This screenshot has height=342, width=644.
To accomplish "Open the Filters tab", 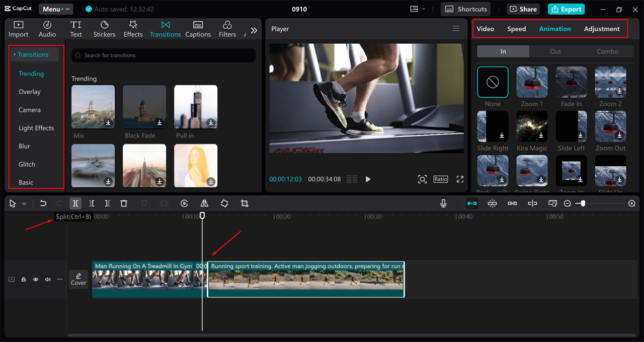I will (x=227, y=29).
